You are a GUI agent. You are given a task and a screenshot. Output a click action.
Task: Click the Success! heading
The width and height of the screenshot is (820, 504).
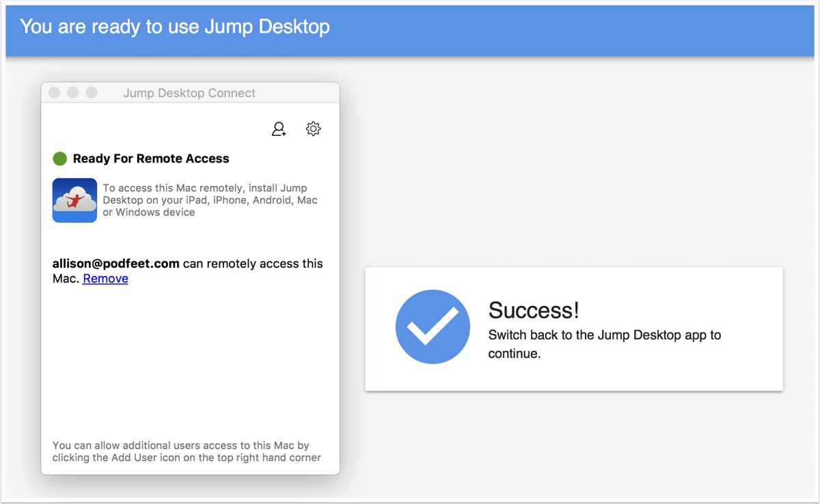(533, 310)
